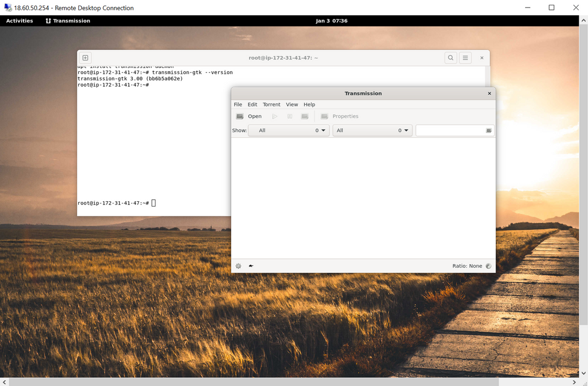Open the terminal hamburger menu
Viewport: 588px width, 386px height.
click(x=465, y=58)
